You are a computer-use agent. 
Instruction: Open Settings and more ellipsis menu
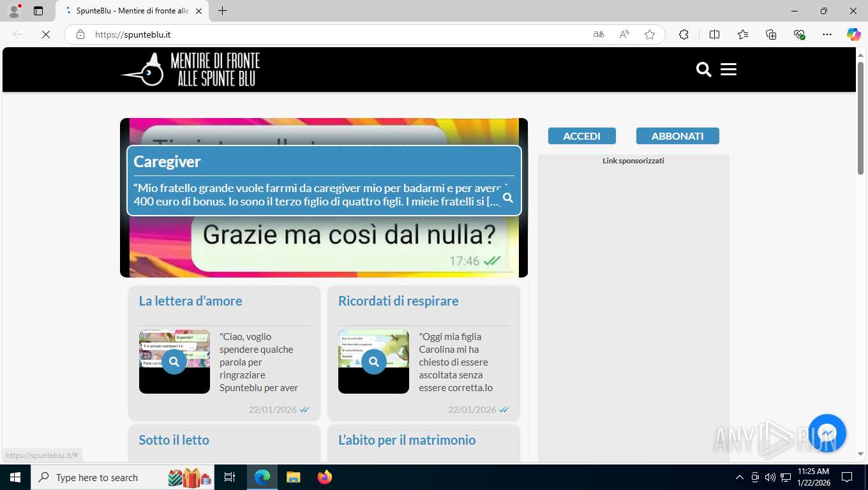click(x=827, y=34)
